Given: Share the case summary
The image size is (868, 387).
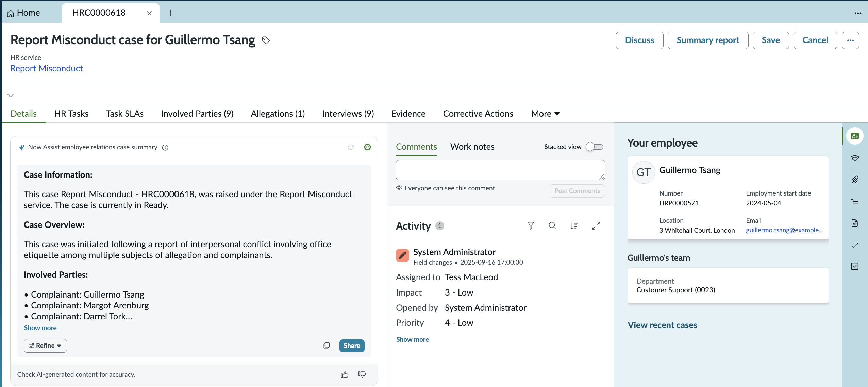Looking at the screenshot, I should point(352,346).
